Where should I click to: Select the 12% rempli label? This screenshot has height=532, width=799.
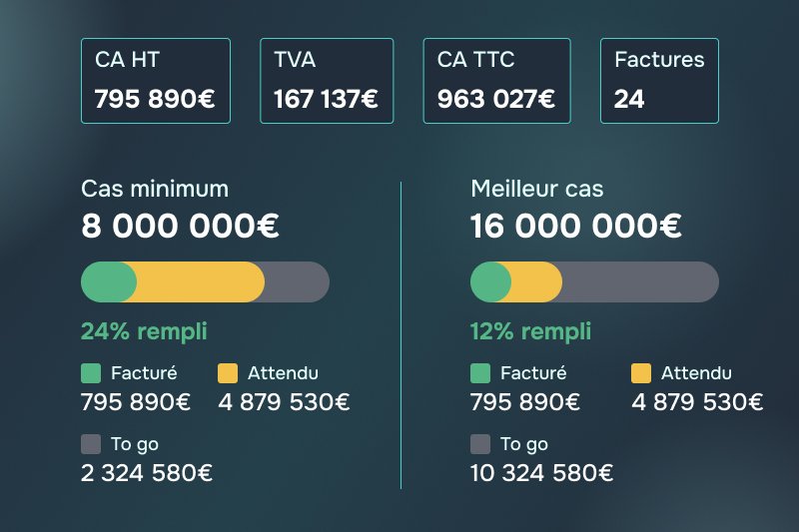pyautogui.click(x=530, y=332)
